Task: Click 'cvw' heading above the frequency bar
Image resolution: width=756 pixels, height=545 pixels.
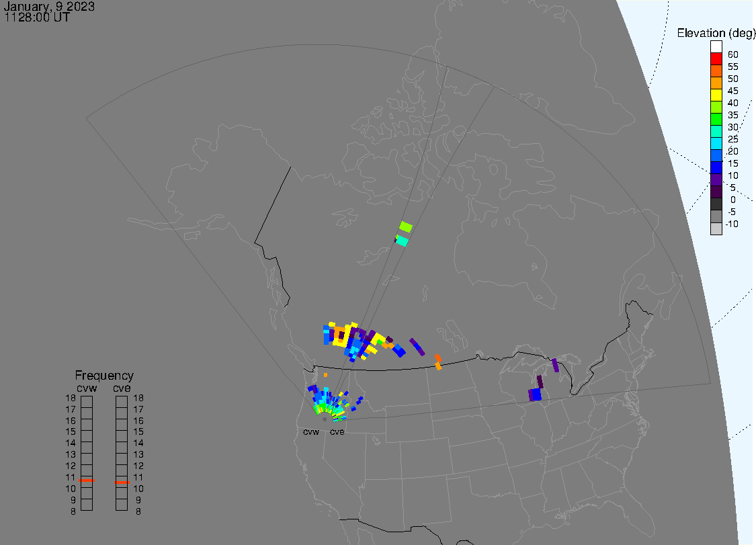Action: point(87,388)
